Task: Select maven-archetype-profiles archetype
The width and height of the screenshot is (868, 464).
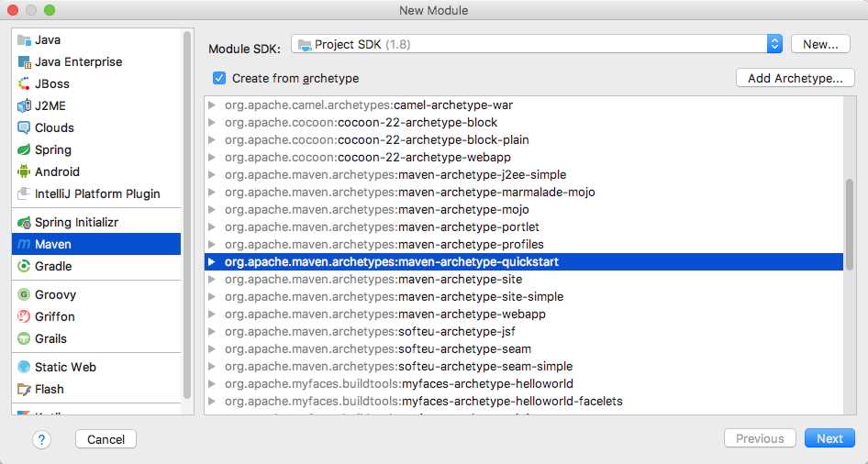Action: click(x=523, y=245)
